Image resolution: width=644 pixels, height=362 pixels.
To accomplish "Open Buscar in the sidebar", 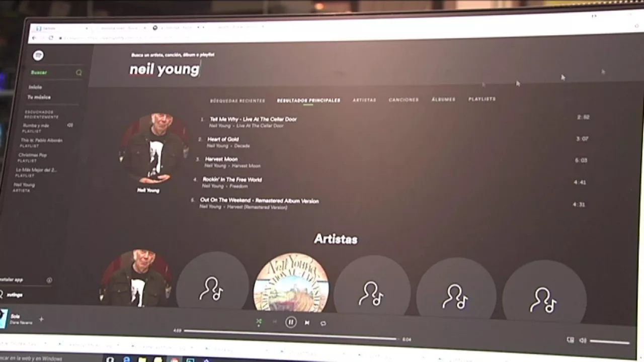I will (38, 73).
